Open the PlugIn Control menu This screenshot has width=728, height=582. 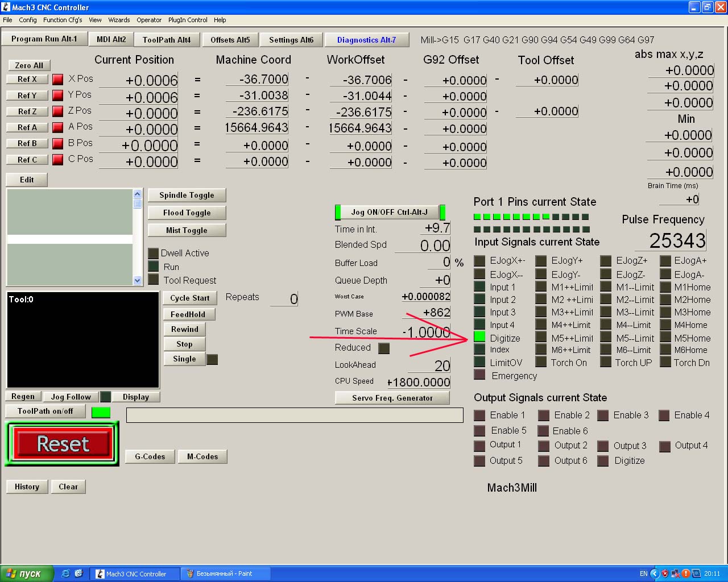coord(188,20)
